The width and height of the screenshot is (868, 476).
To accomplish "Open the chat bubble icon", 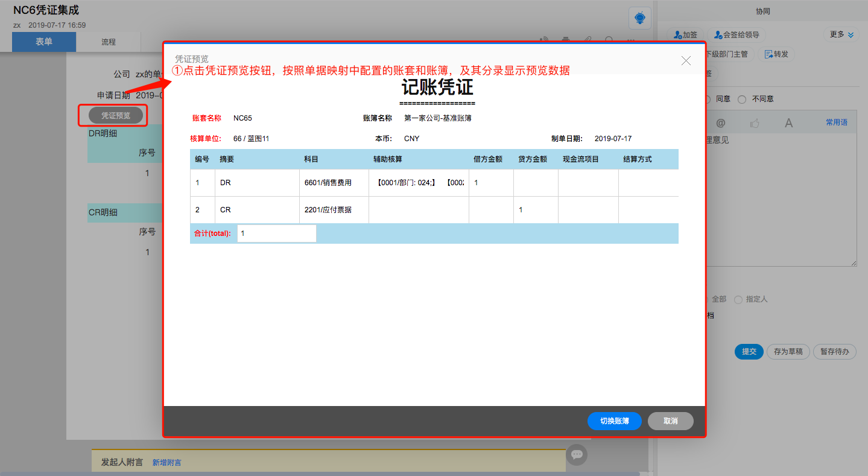I will [577, 454].
